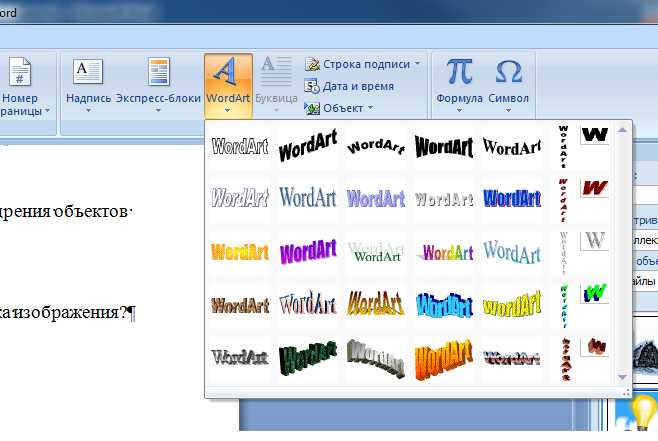
Task: Open the Строка подписи dropdown arrow
Action: click(417, 64)
